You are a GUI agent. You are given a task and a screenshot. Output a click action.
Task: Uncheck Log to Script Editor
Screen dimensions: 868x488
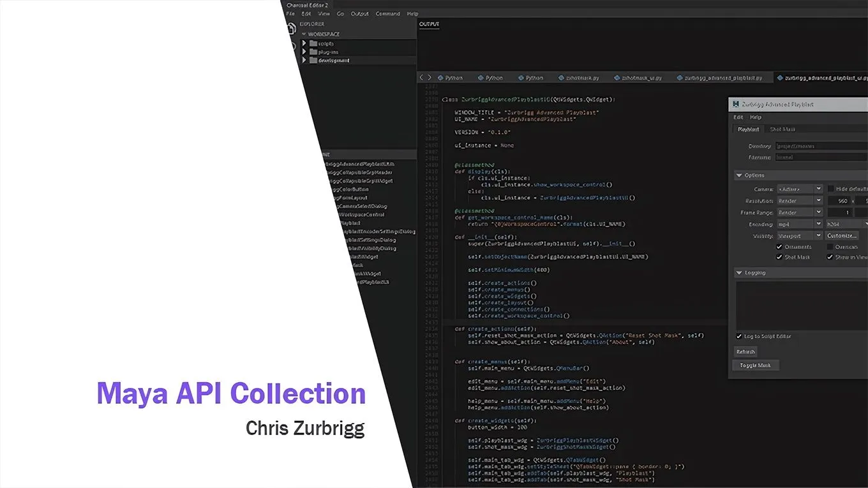738,336
